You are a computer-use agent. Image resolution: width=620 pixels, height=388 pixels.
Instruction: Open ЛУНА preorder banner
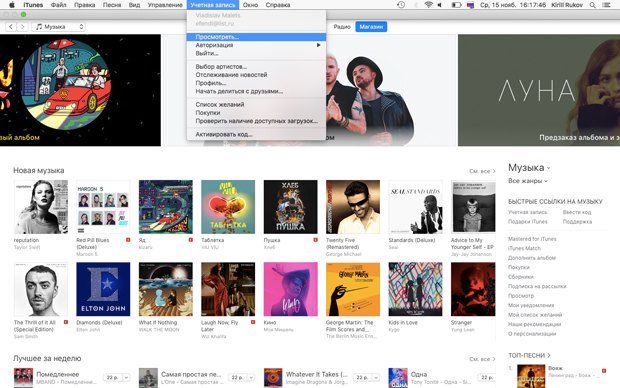pyautogui.click(x=539, y=90)
